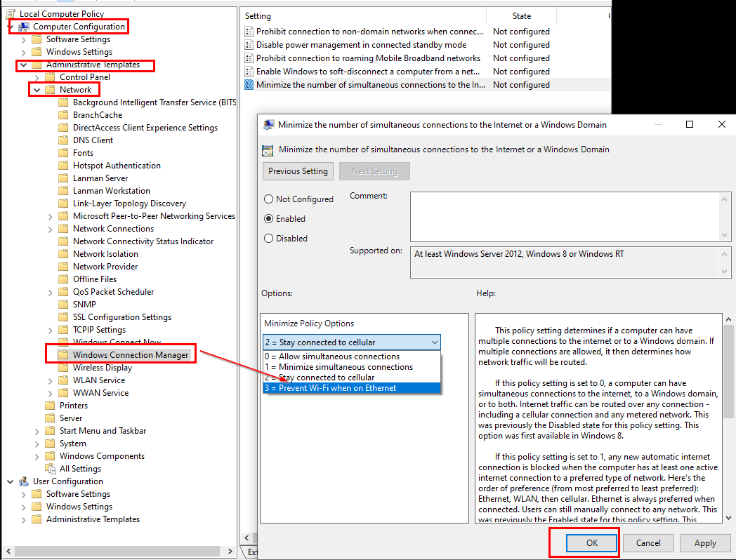Screen dimensions: 736x560
Task: Expand the TCPIP Settings folder
Action: point(51,331)
